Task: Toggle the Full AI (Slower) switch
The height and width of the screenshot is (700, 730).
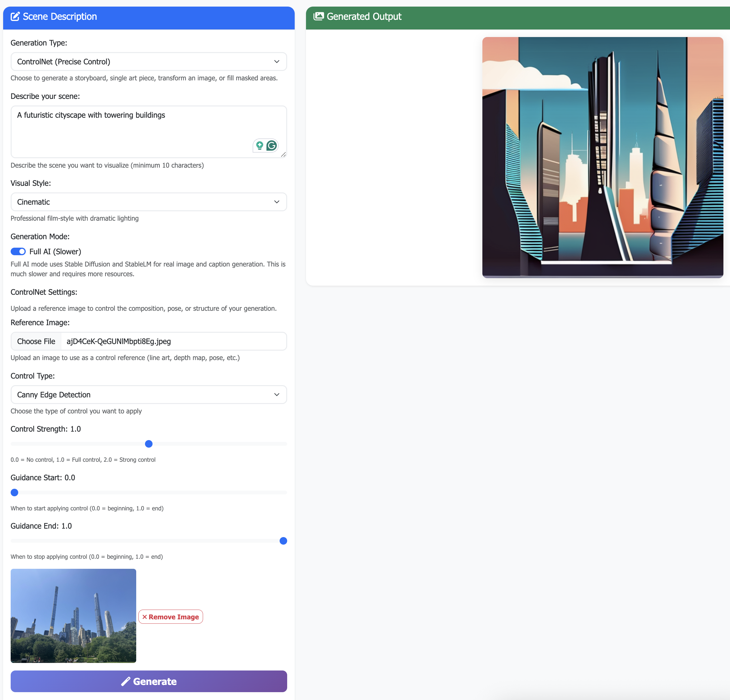Action: [x=18, y=251]
